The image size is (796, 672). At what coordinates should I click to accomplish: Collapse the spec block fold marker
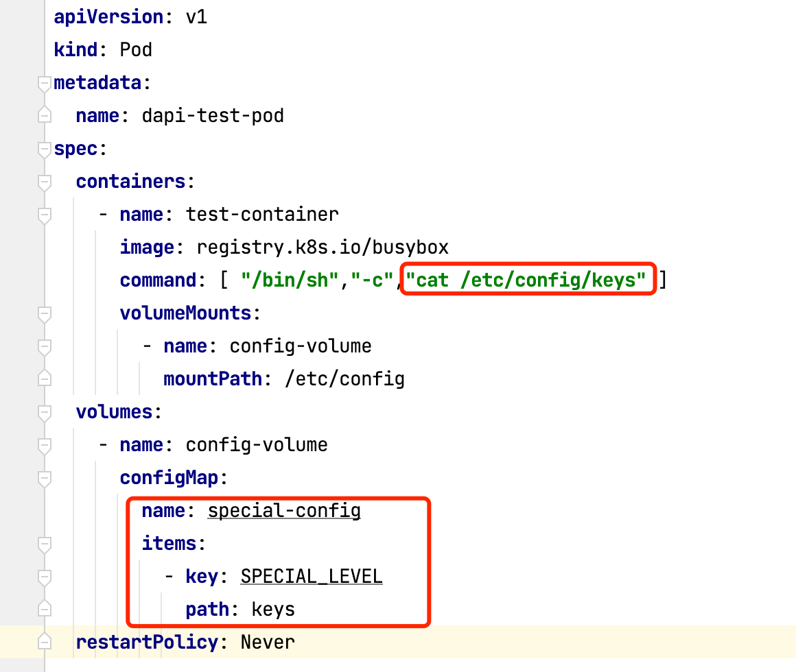[45, 149]
